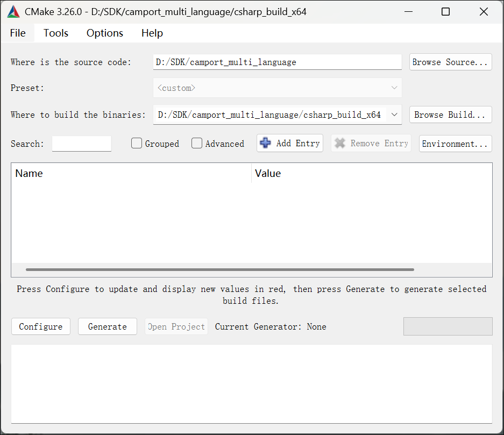Open the File menu
Screen dimensions: 504x435
click(x=18, y=33)
